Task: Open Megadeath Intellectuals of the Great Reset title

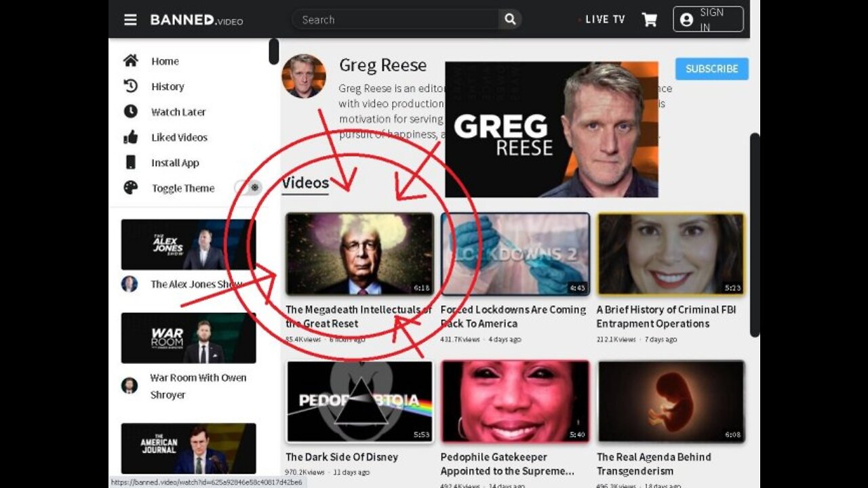Action: [359, 317]
